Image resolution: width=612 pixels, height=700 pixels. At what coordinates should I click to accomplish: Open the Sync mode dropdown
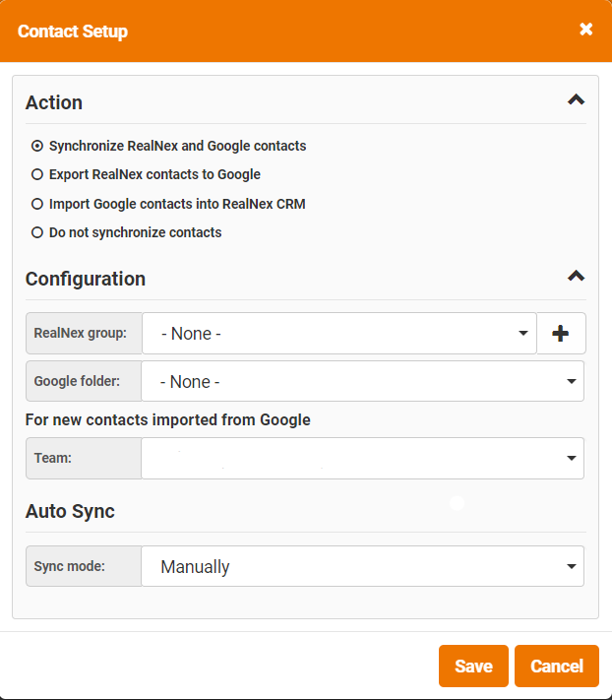362,566
